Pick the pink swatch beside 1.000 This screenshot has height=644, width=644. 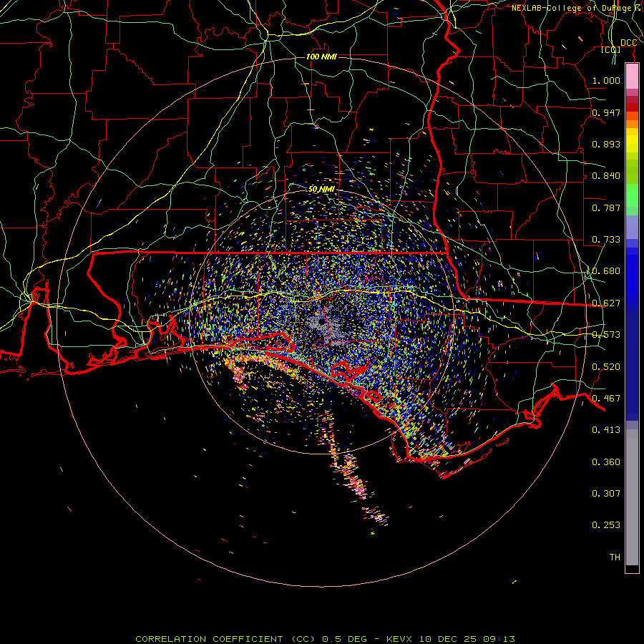pos(632,77)
